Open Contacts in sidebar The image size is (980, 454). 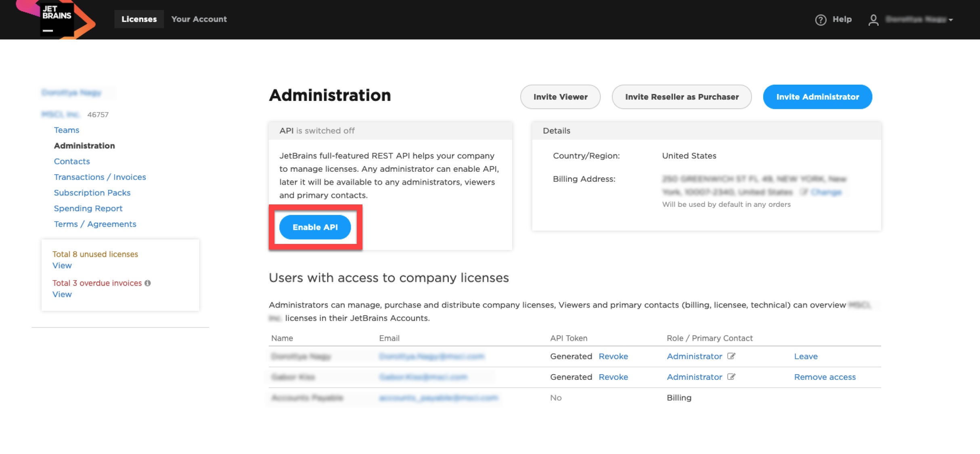tap(72, 161)
